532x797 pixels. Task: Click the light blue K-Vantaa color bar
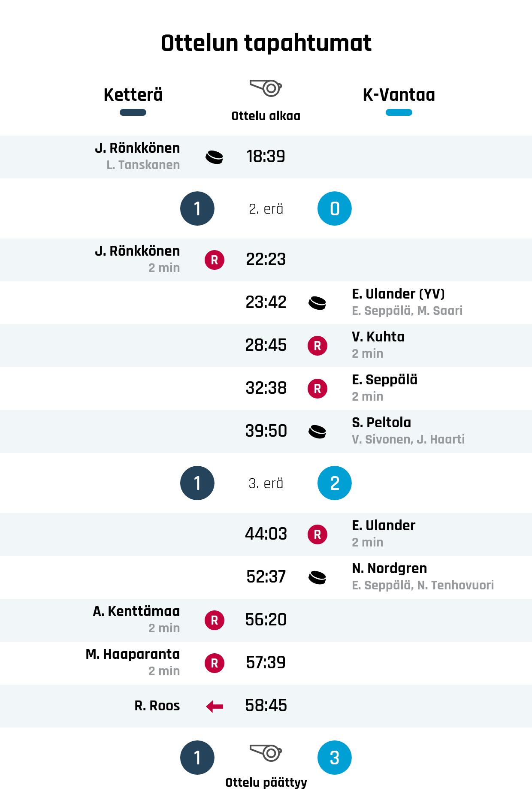399,113
